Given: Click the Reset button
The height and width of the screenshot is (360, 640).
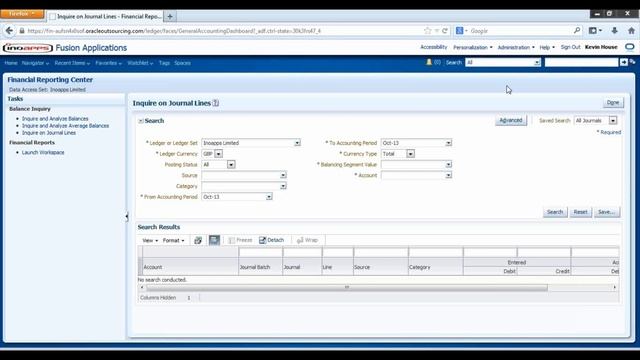Looking at the screenshot, I should [x=580, y=212].
